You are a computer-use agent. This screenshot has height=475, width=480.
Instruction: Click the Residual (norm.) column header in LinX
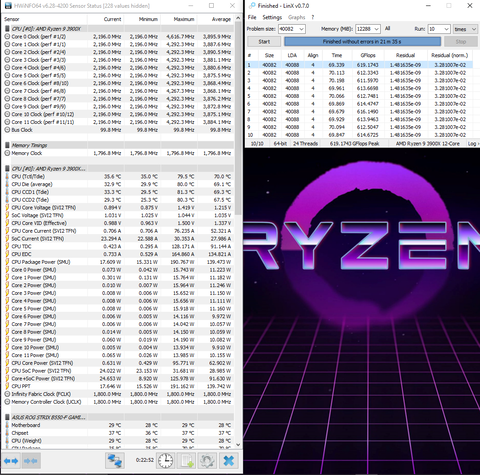point(450,55)
